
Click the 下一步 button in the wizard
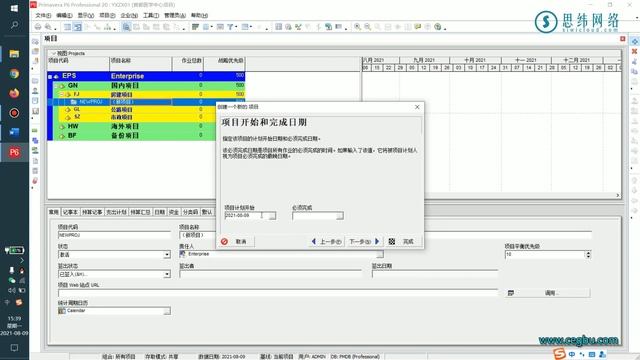click(x=364, y=242)
